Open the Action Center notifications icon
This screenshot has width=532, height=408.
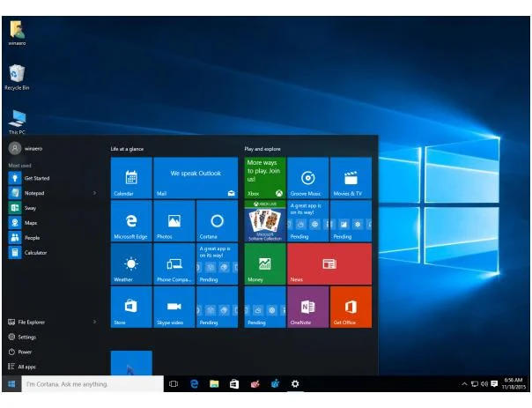pos(494,384)
